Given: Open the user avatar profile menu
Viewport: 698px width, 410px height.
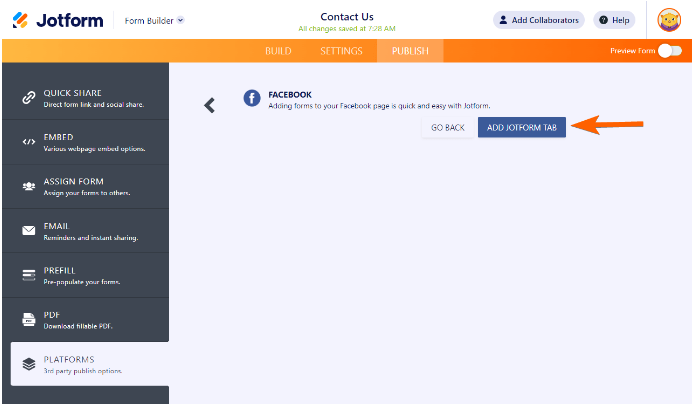Looking at the screenshot, I should [x=669, y=20].
